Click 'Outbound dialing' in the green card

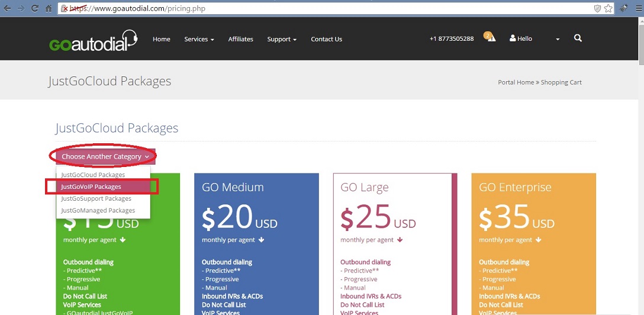(x=88, y=262)
